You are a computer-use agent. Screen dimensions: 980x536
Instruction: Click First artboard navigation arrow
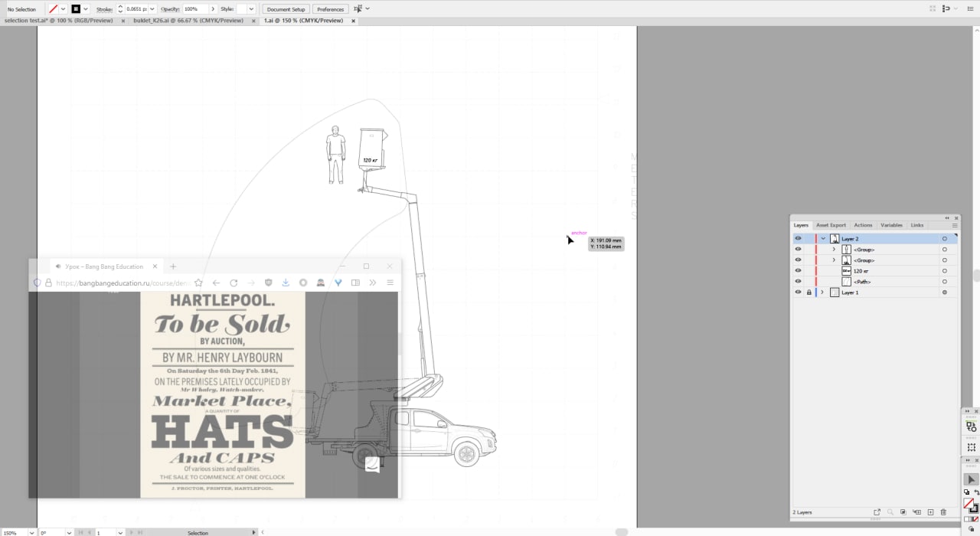[x=80, y=532]
